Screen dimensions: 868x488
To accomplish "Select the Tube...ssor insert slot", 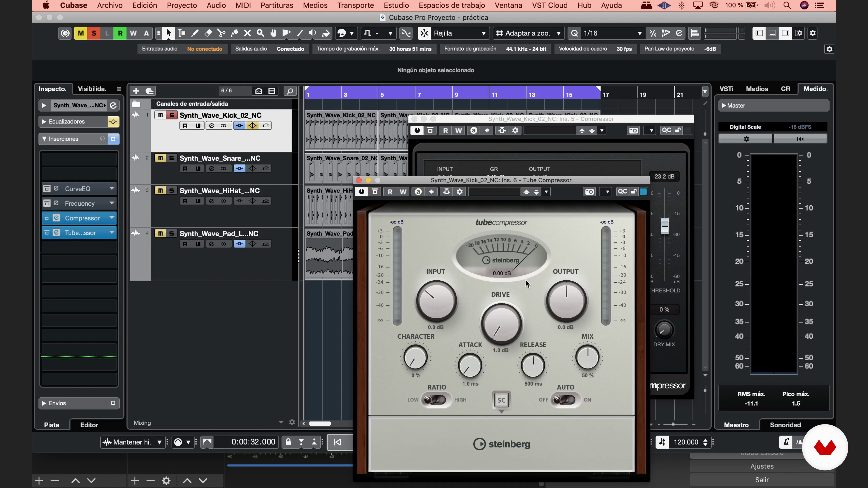I will coord(79,233).
